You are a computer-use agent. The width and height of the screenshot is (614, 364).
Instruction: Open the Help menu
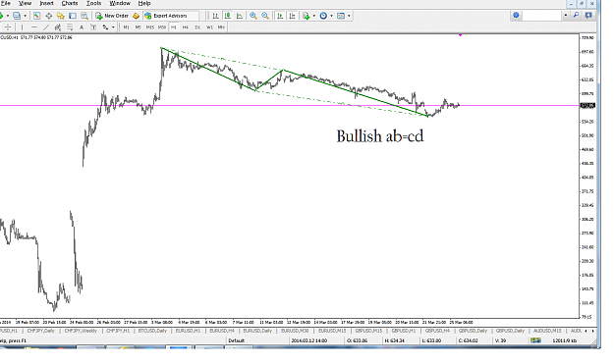coord(144,3)
